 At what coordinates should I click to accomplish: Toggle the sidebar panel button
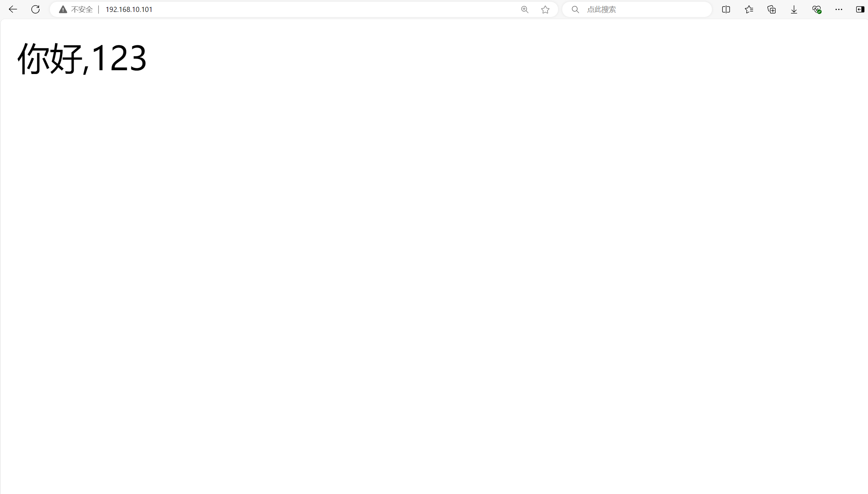click(860, 10)
